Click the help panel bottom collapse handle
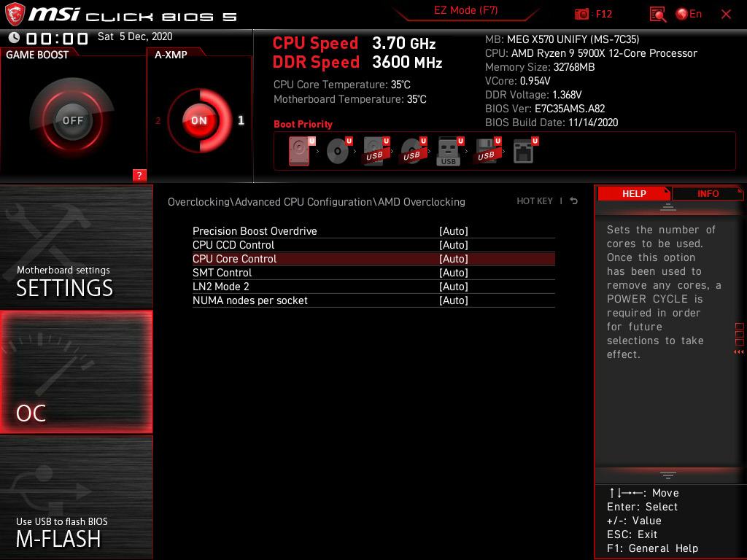 667,475
